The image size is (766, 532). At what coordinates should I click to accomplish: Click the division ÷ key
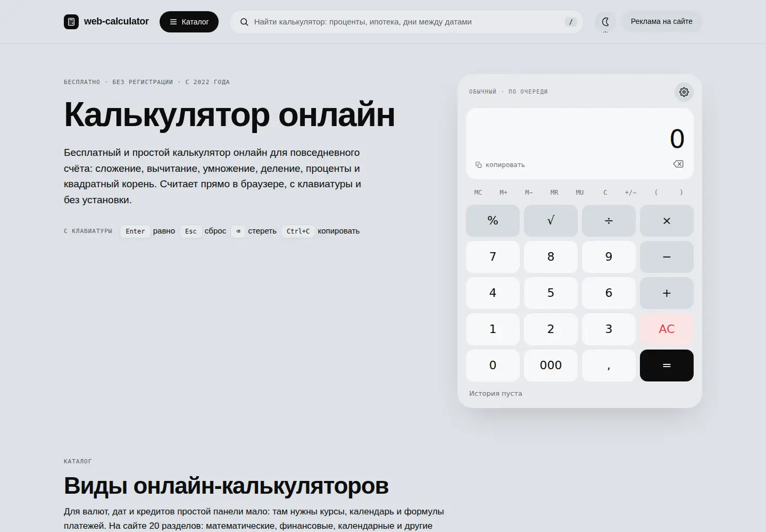coord(609,221)
